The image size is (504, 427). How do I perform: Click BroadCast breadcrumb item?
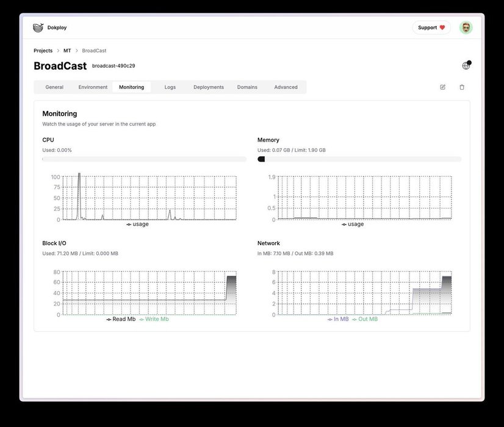click(94, 51)
